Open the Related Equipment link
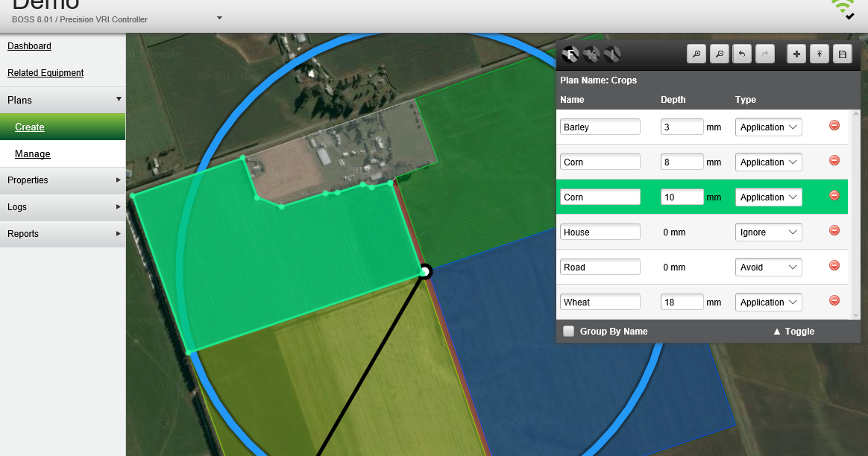This screenshot has height=456, width=868. click(x=45, y=72)
